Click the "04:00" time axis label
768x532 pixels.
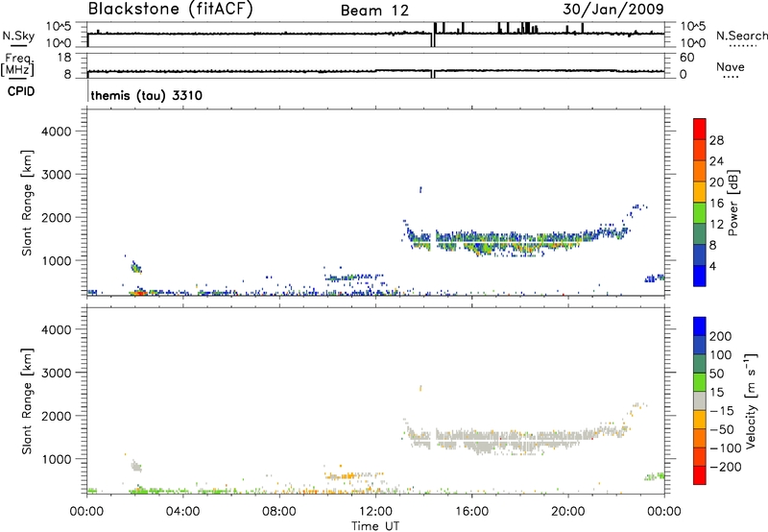(182, 512)
